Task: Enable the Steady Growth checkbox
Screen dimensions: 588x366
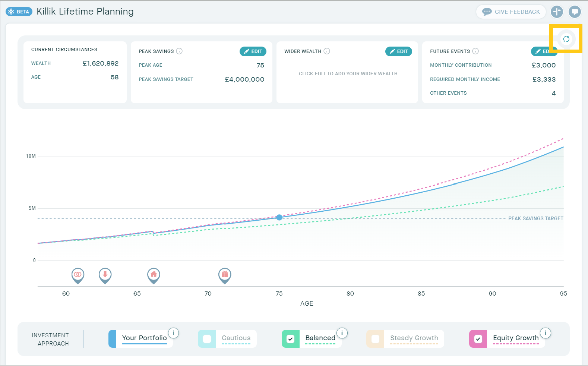Action: (375, 339)
